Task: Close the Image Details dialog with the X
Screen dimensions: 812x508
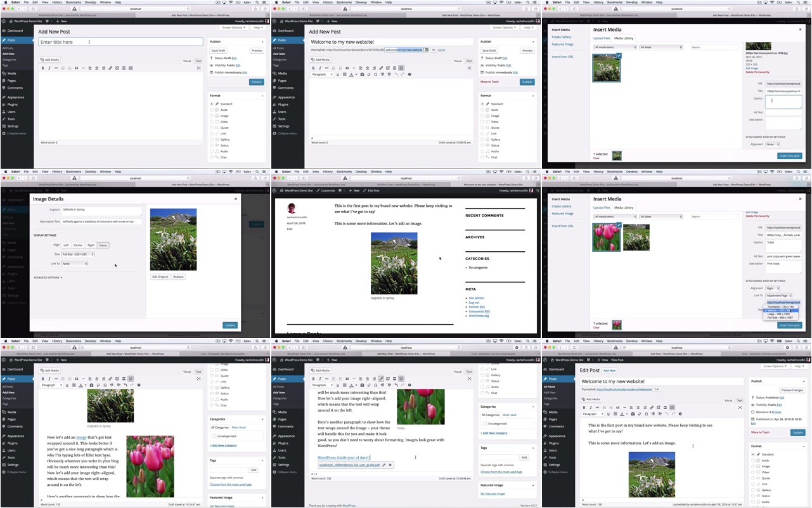Action: coord(236,199)
